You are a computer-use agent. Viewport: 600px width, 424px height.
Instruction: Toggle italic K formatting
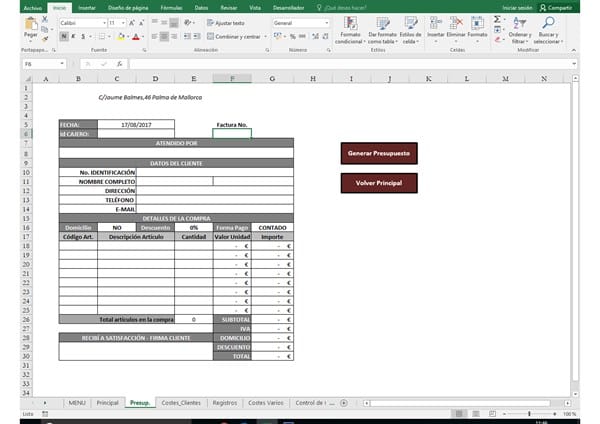[x=73, y=36]
